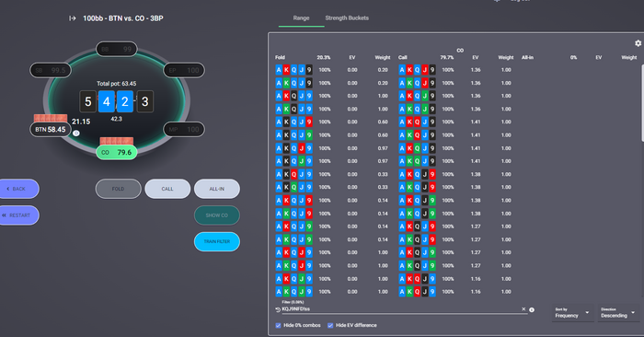Screen dimensions: 644x337
Task: Select the blue 4 board card
Action: 107,101
